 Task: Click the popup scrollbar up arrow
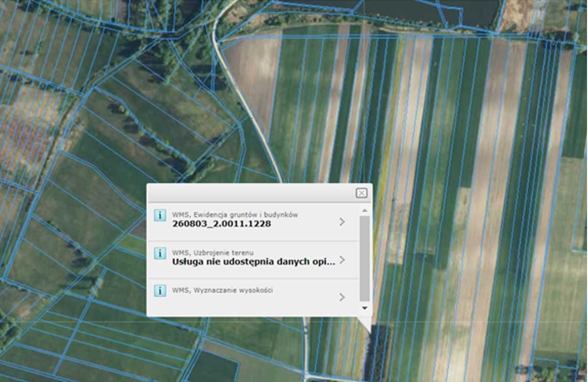coord(364,210)
